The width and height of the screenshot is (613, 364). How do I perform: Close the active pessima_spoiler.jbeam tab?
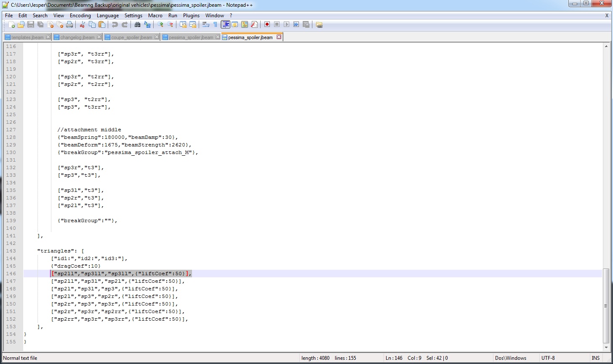[x=279, y=37]
